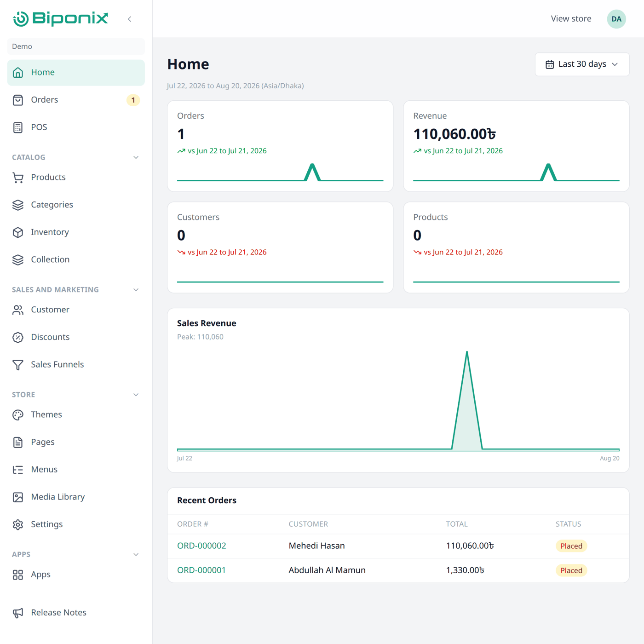Select the Products cart icon
The image size is (644, 644).
click(x=18, y=178)
